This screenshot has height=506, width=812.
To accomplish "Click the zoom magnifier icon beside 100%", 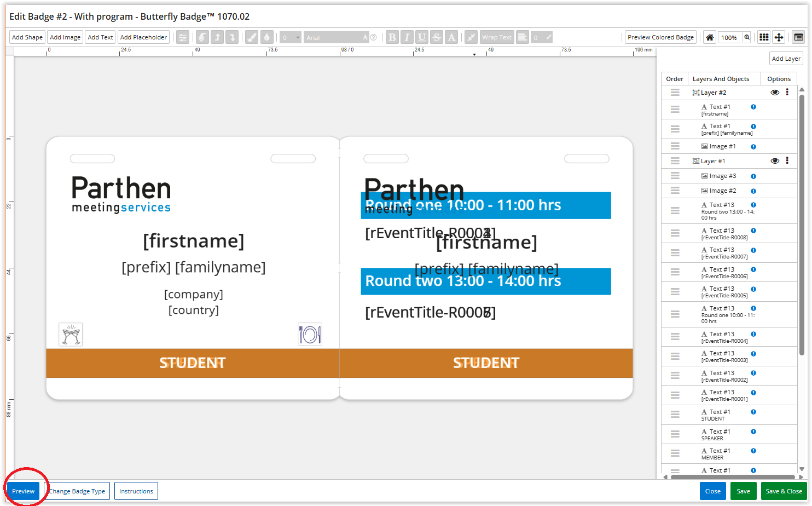I will (x=746, y=37).
